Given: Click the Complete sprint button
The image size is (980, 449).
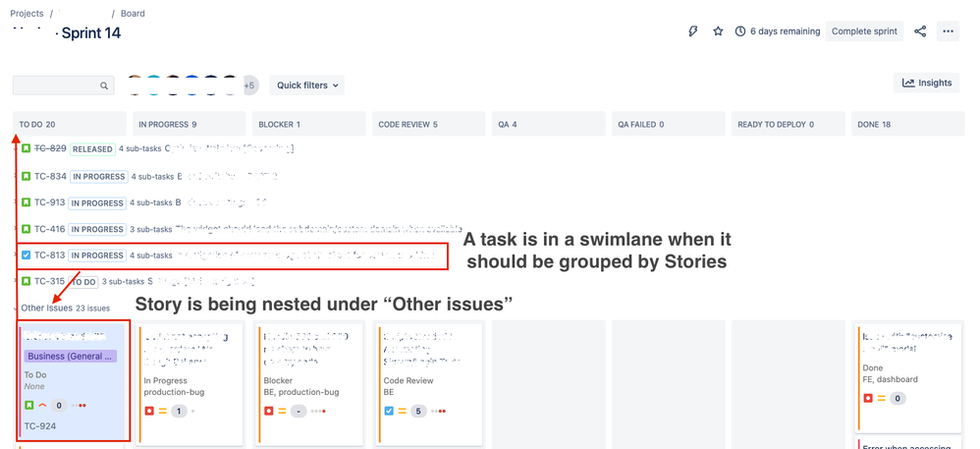Looking at the screenshot, I should click(x=864, y=31).
